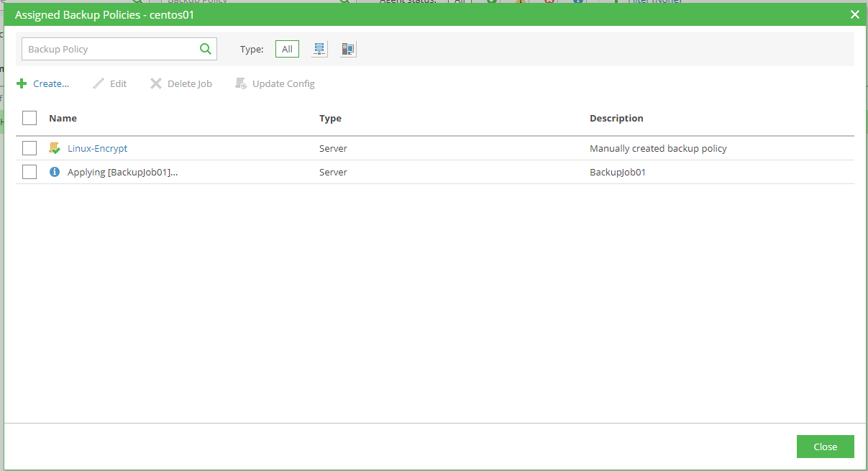Click the green plus Create icon
The width and height of the screenshot is (868, 471).
click(x=22, y=83)
